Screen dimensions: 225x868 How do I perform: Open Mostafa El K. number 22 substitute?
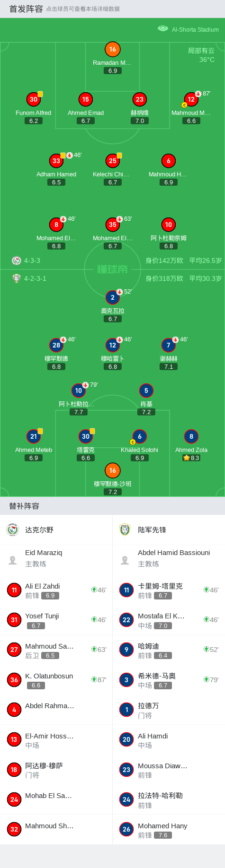[169, 620]
